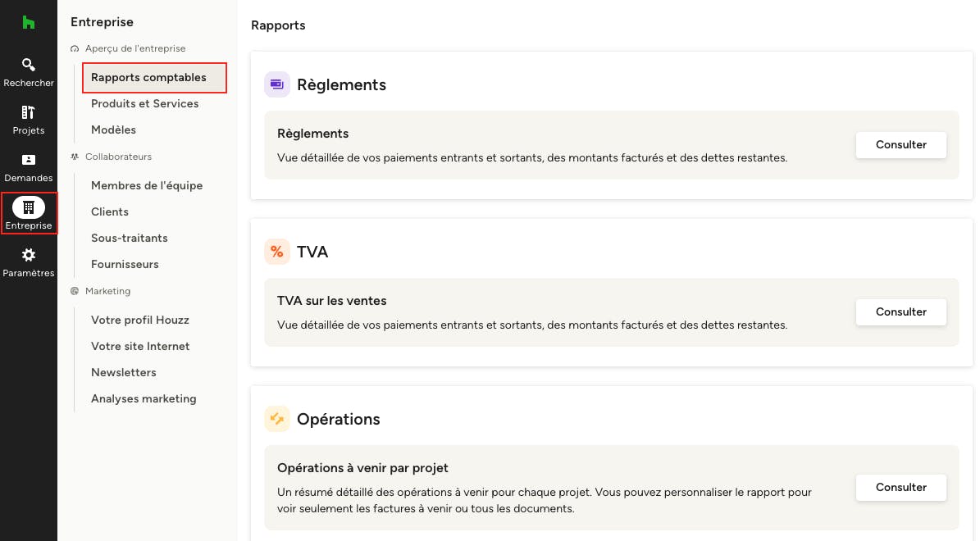Screen dimensions: 980x541
Task: Open the Demandes section icon
Action: pos(28,160)
